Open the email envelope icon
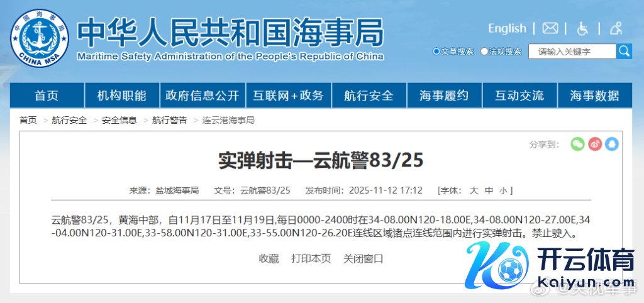Screen dimensions: 644x303 coord(550,28)
